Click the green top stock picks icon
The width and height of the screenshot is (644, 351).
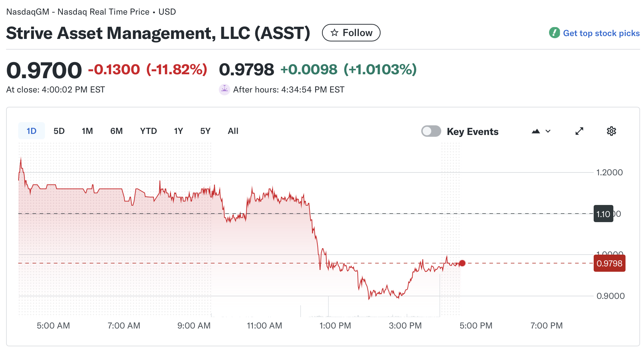[x=554, y=33]
